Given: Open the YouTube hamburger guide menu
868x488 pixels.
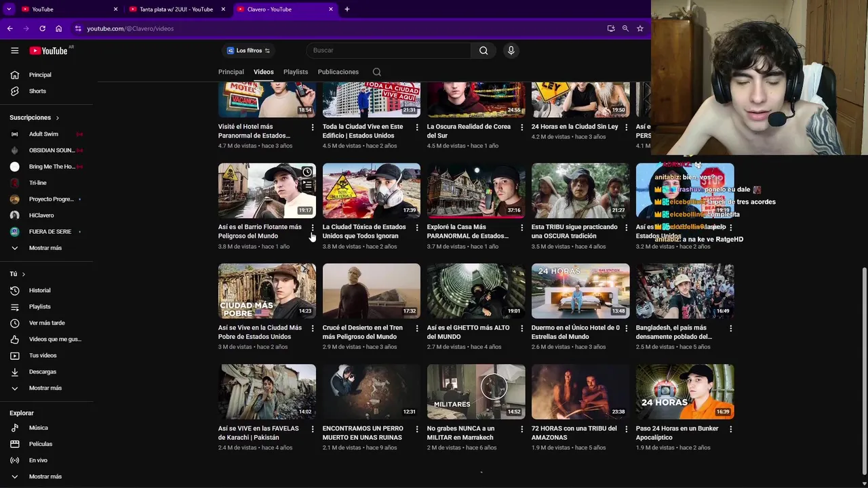Looking at the screenshot, I should point(14,50).
